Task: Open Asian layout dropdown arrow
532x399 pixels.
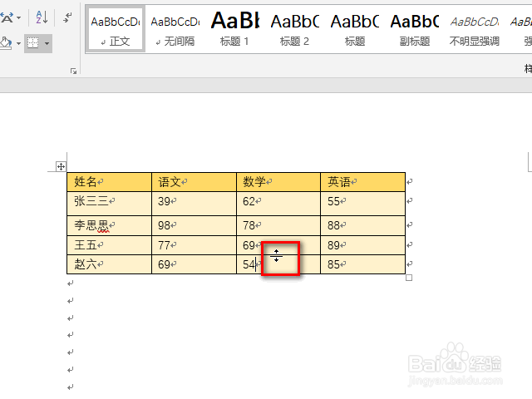Action: point(18,17)
